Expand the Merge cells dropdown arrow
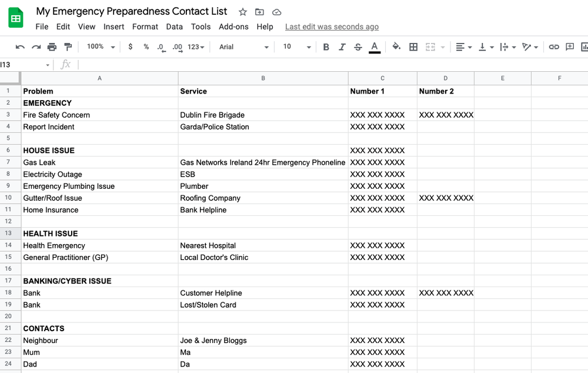 (443, 47)
